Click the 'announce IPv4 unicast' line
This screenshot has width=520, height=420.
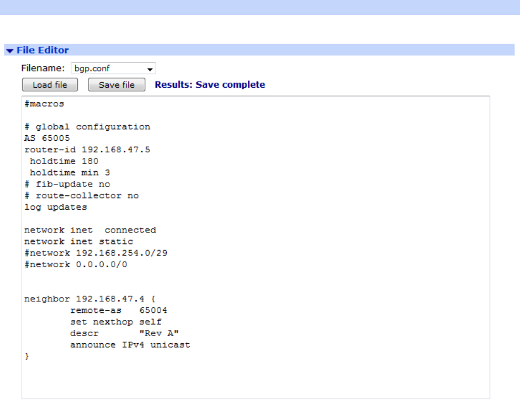pos(130,345)
